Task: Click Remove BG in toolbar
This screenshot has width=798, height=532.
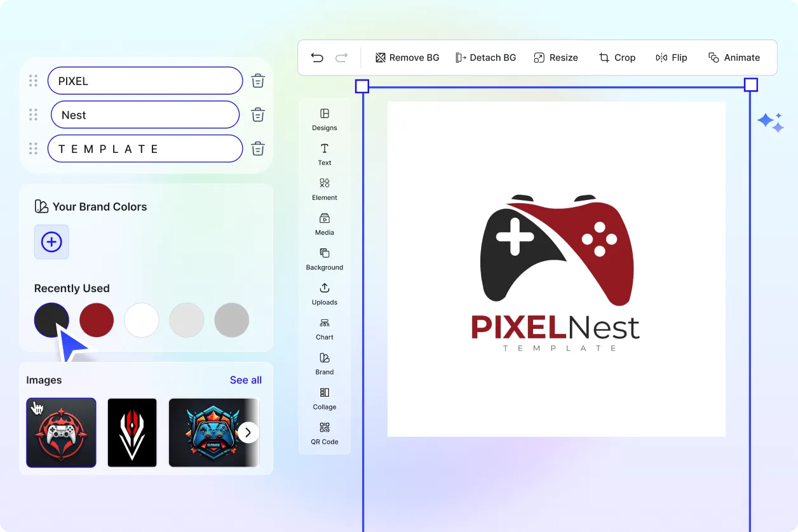Action: [x=407, y=58]
